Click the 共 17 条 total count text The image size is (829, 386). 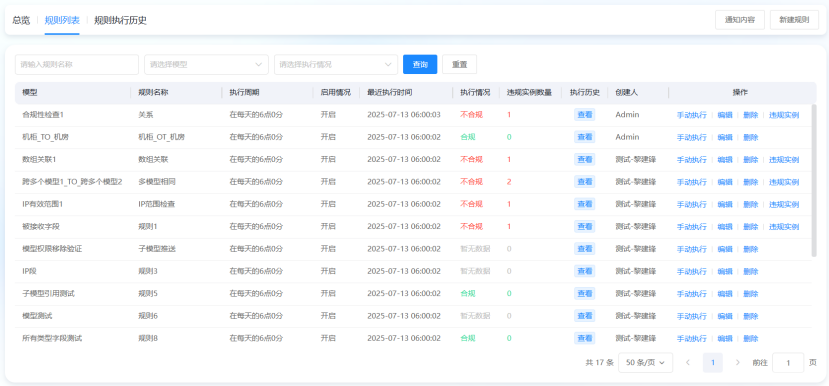(x=599, y=363)
